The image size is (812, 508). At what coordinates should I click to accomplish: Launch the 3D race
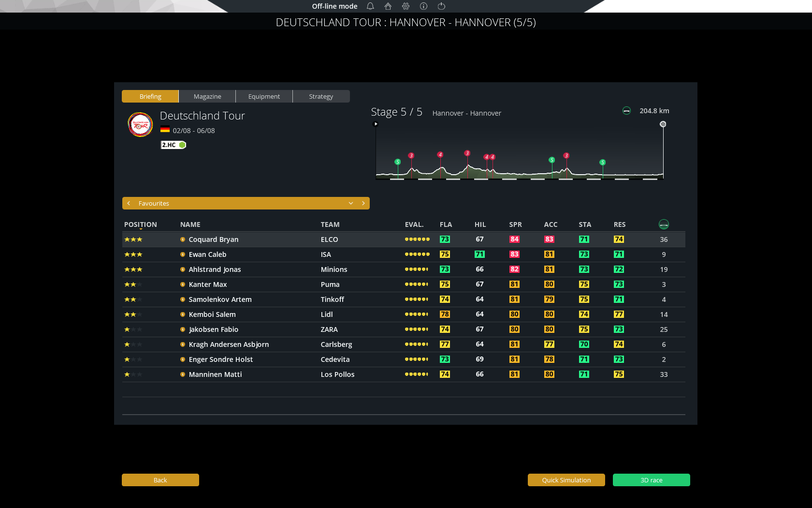(652, 480)
